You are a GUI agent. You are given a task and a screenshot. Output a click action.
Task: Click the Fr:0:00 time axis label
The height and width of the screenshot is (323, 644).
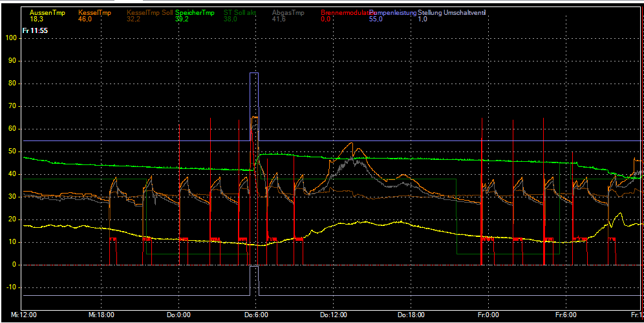(488, 315)
